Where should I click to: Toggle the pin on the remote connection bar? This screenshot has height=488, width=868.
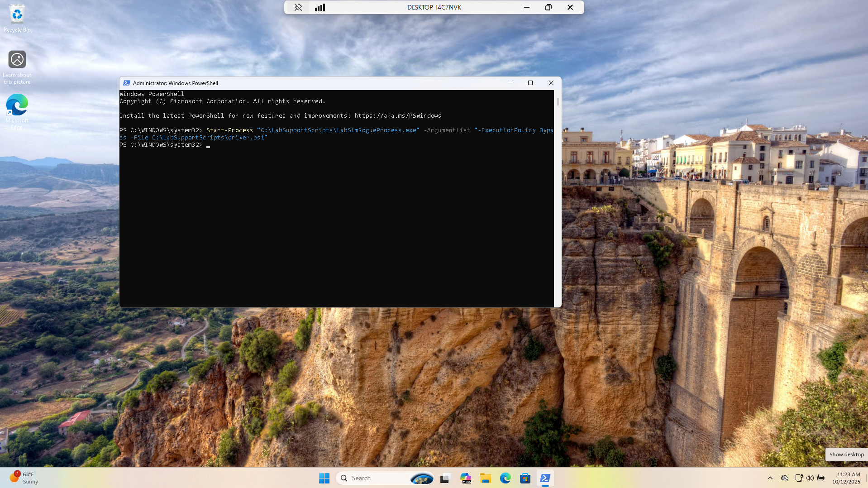(x=298, y=7)
